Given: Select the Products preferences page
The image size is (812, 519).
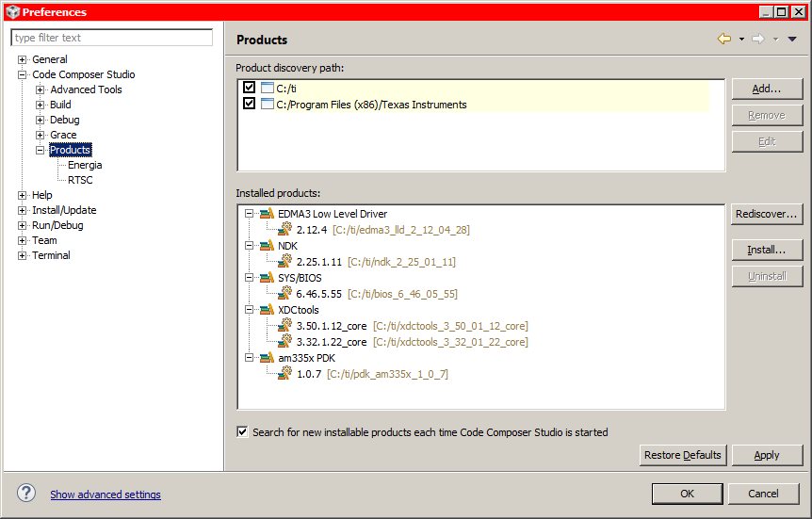Looking at the screenshot, I should tap(71, 150).
